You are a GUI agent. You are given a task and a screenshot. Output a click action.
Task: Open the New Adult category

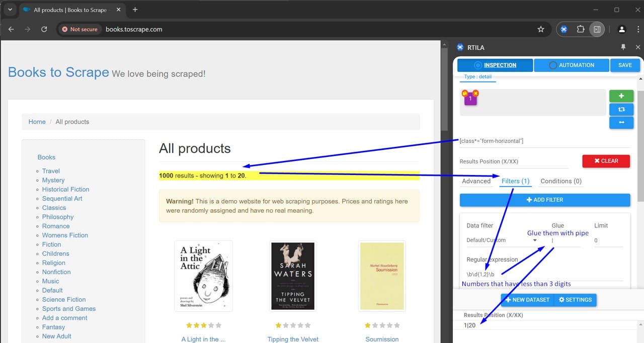coord(57,336)
